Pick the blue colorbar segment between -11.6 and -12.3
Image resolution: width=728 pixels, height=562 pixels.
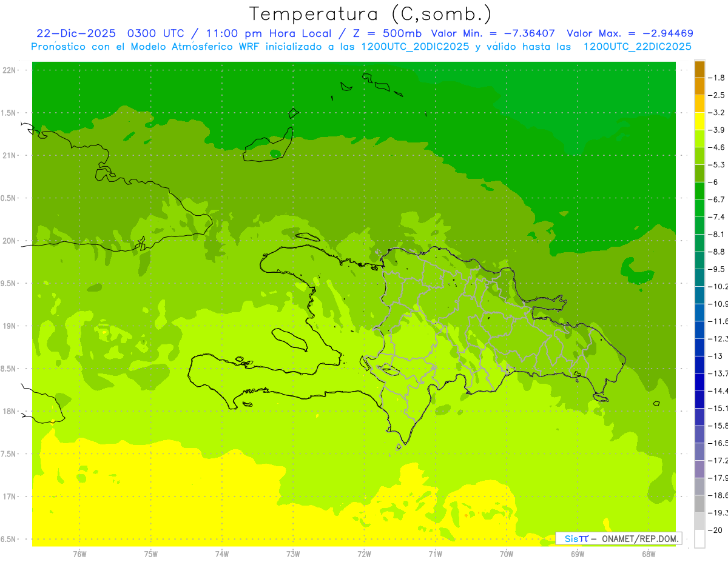click(699, 330)
